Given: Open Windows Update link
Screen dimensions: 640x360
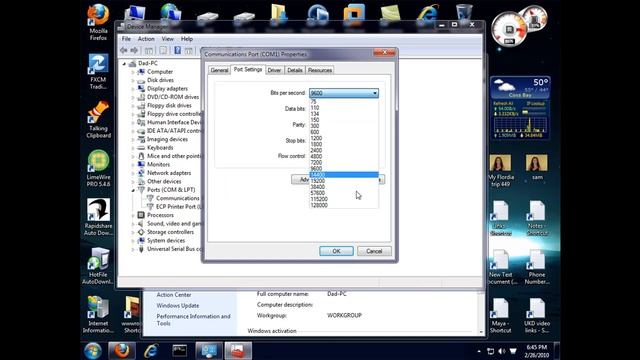Looking at the screenshot, I should click(178, 306).
